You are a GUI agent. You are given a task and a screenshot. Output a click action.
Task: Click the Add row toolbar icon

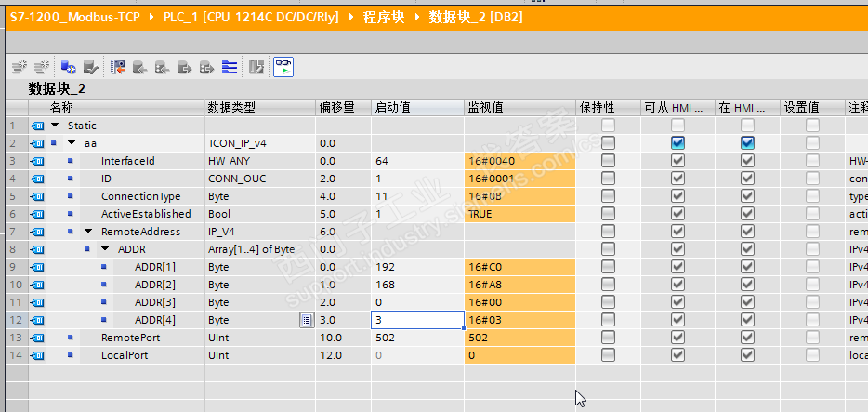pos(42,68)
